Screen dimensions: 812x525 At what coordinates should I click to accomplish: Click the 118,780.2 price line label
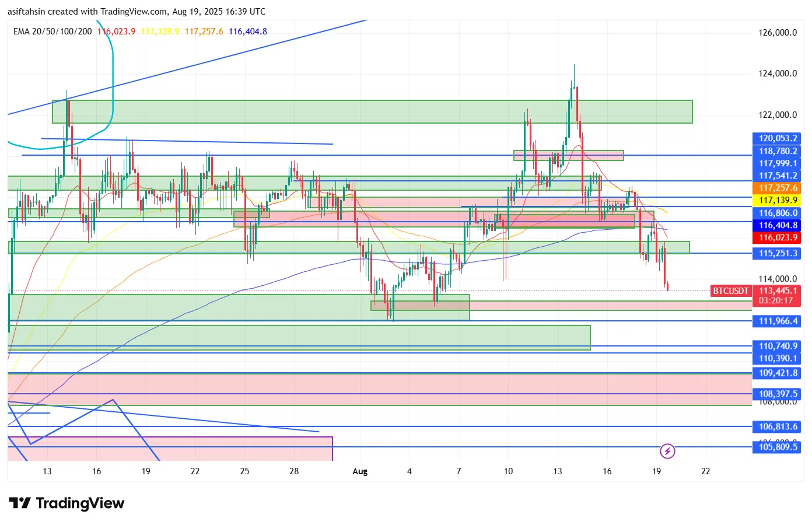[777, 151]
